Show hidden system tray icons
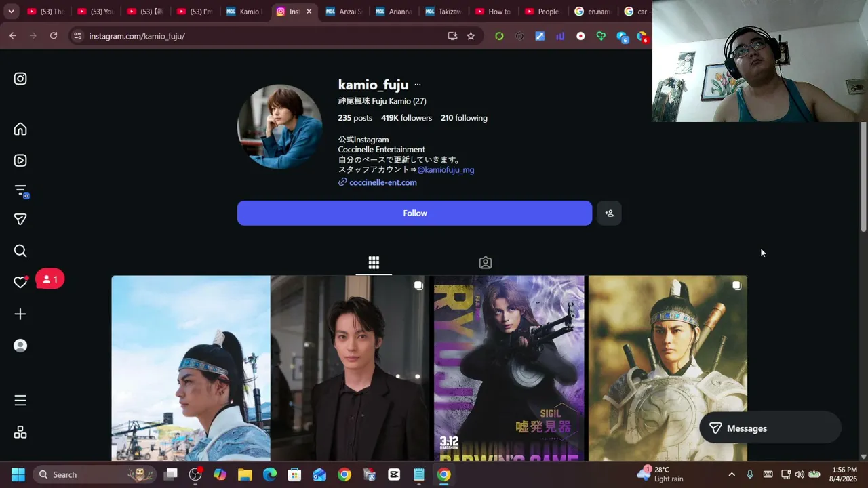868x488 pixels. point(731,474)
